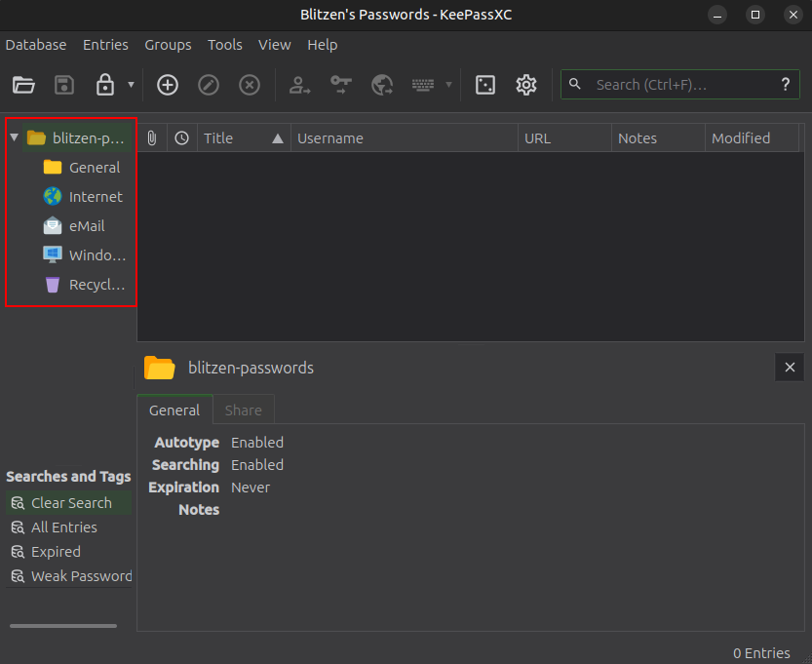
Task: Select All Entries saved search
Action: coord(63,527)
